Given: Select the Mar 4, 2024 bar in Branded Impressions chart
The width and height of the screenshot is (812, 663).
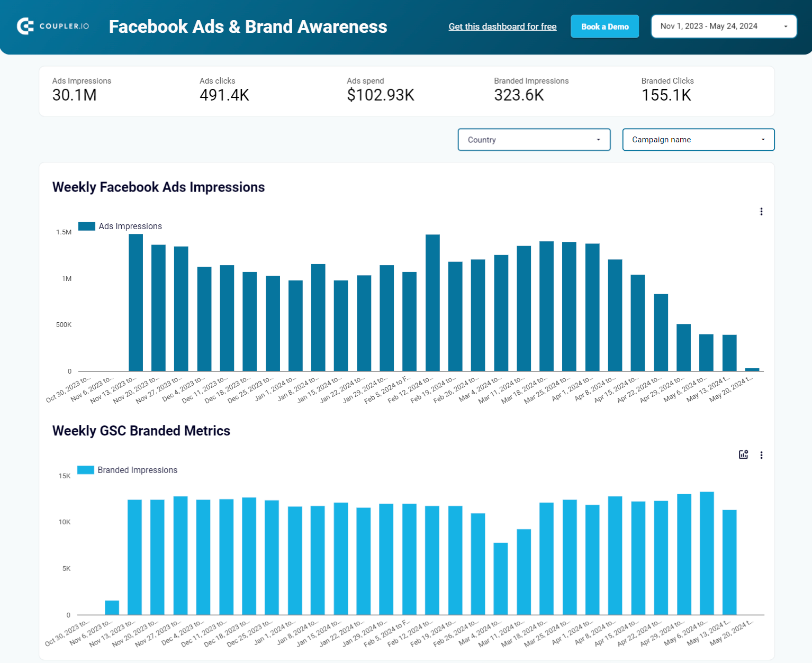Looking at the screenshot, I should [x=501, y=579].
